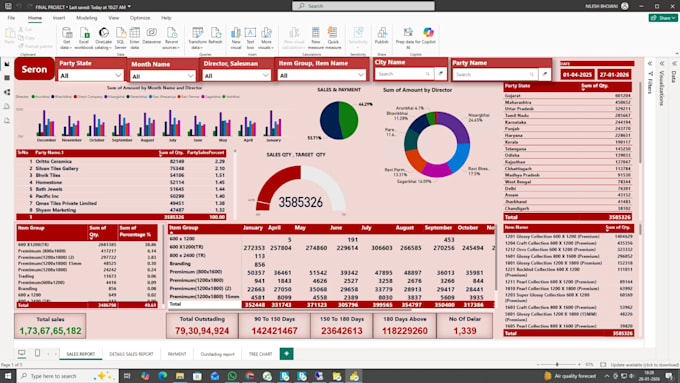
Task: Click the sales quantity gauge value 3585326
Action: point(301,202)
